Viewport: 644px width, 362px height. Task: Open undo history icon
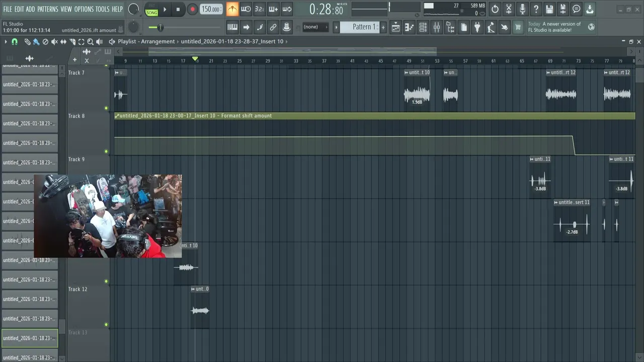coord(495,9)
